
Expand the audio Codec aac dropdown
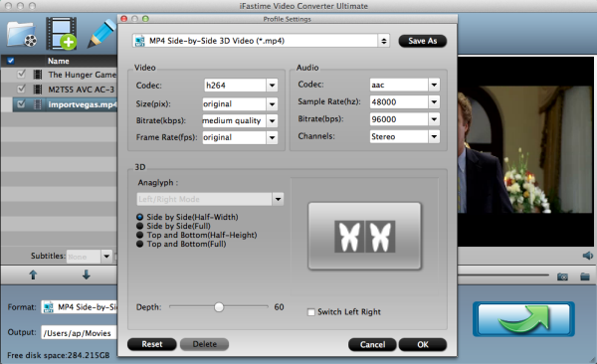pos(434,85)
